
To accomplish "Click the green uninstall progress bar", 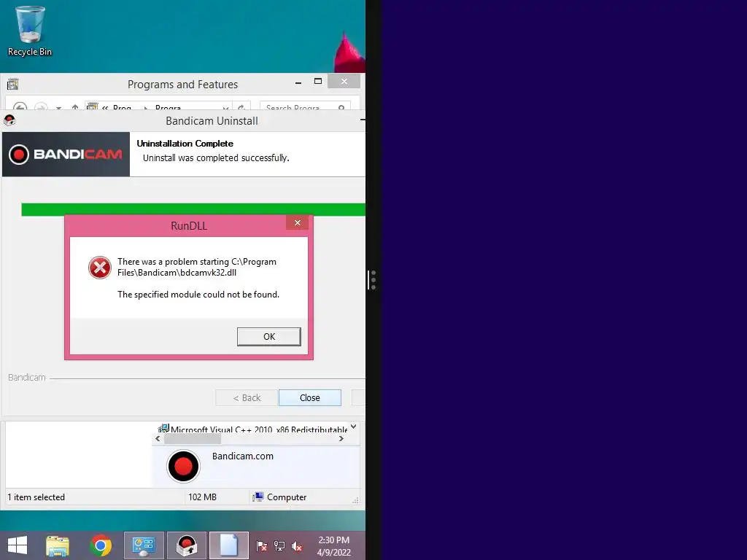I will (x=193, y=209).
